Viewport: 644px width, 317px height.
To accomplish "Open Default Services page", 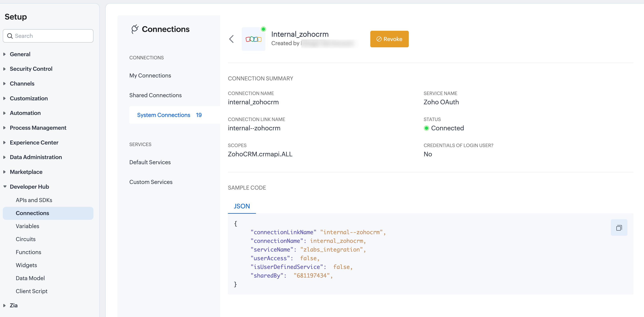I will pos(150,162).
